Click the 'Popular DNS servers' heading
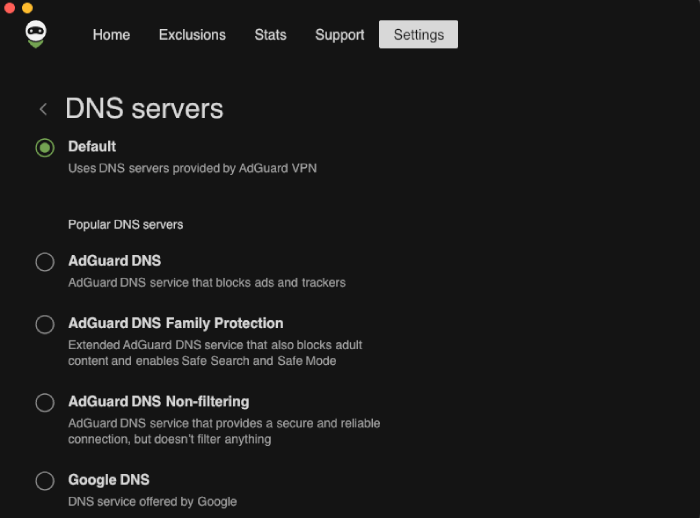700x518 pixels. (x=125, y=225)
